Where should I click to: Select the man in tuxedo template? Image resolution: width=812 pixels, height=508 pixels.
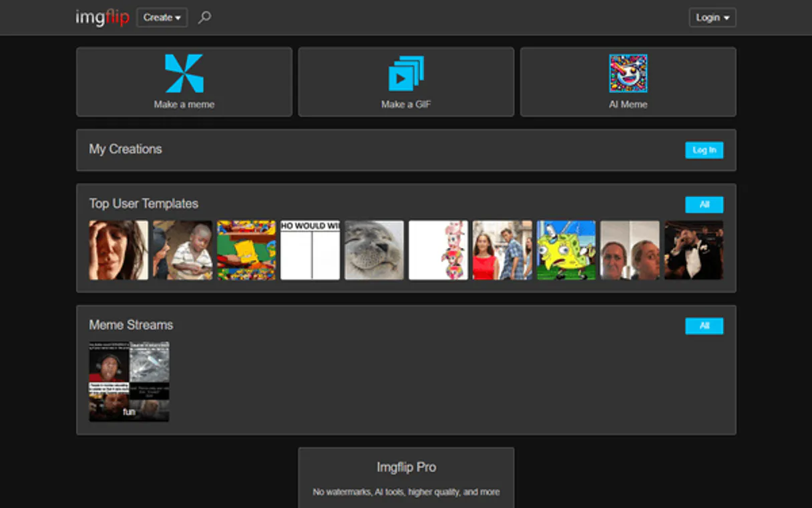click(x=694, y=250)
